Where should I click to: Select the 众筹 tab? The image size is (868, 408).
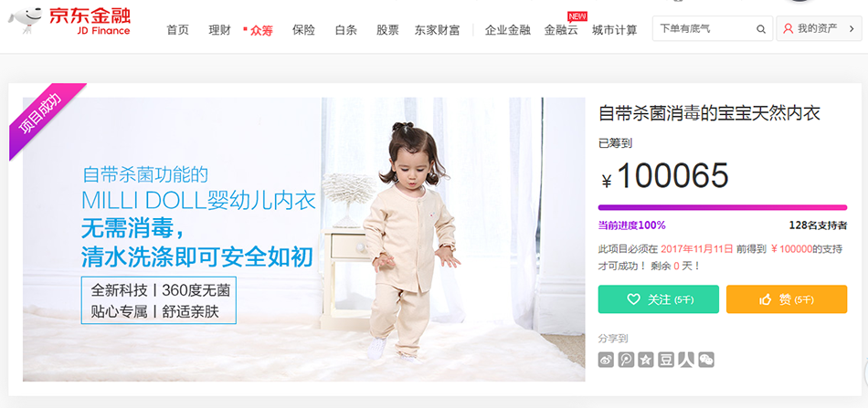261,30
